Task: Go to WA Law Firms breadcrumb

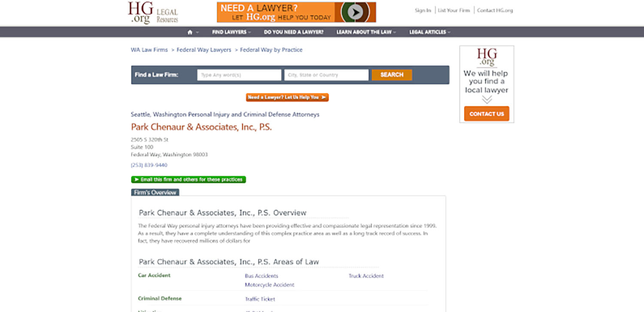Action: tap(149, 50)
